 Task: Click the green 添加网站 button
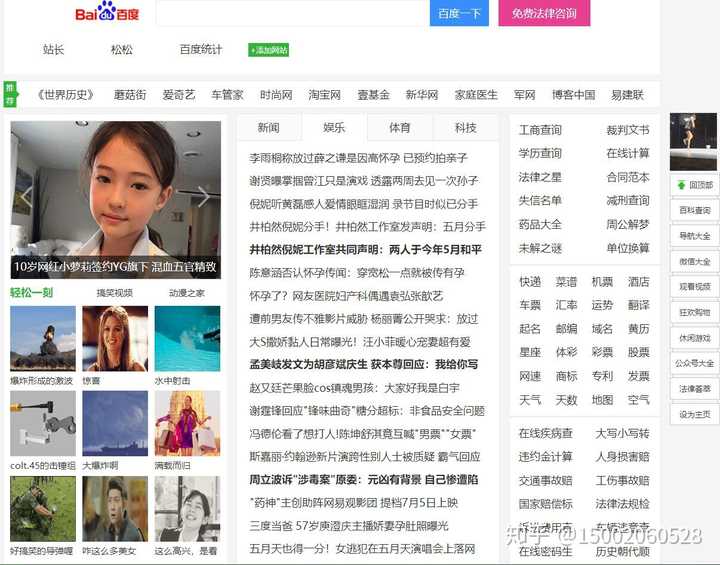click(269, 50)
